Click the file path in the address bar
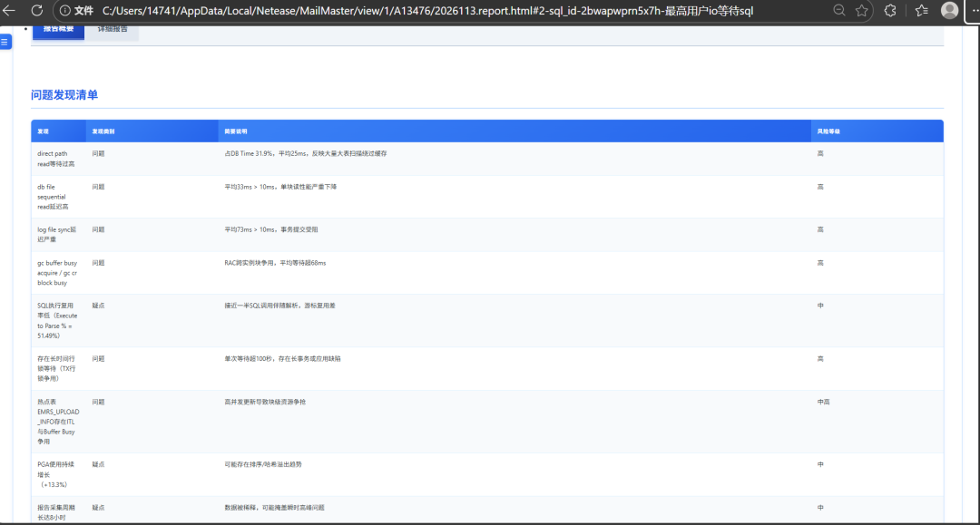The height and width of the screenshot is (525, 980). coord(427,11)
